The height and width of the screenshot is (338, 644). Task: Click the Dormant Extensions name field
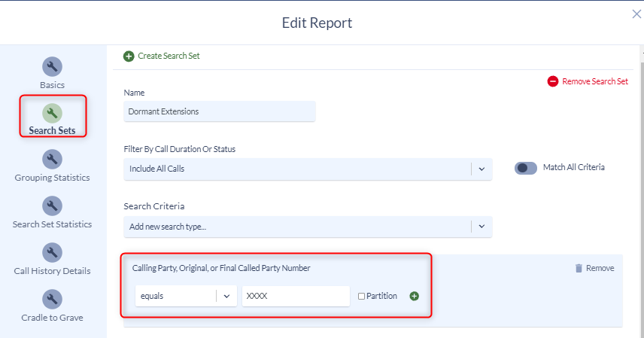coord(220,111)
